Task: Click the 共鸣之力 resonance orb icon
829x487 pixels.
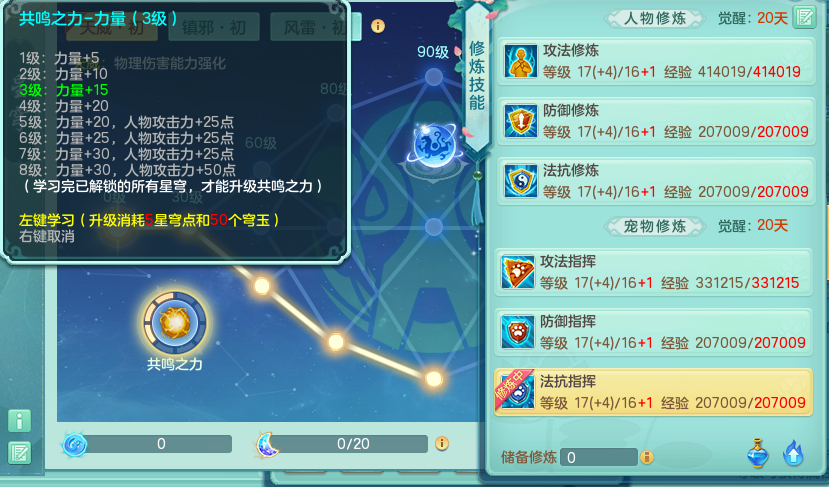Action: [x=174, y=322]
